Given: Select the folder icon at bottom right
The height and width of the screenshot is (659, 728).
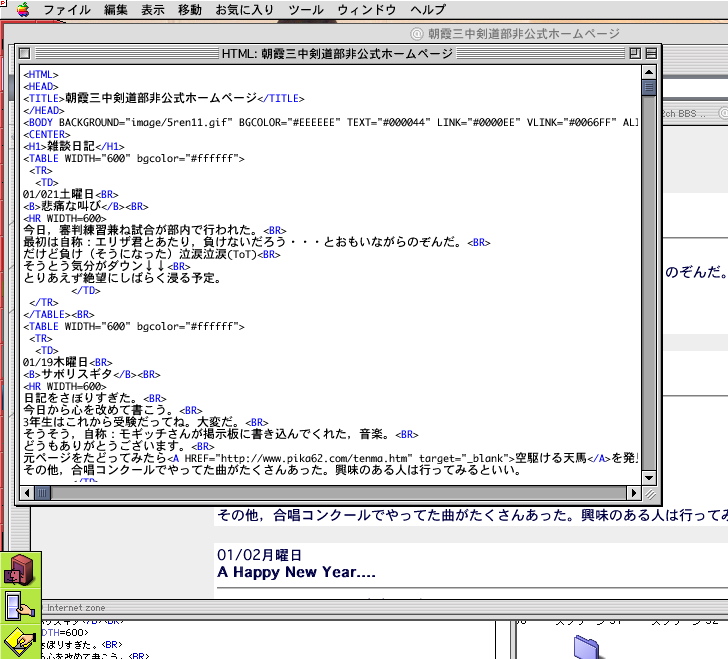Looking at the screenshot, I should click(591, 648).
